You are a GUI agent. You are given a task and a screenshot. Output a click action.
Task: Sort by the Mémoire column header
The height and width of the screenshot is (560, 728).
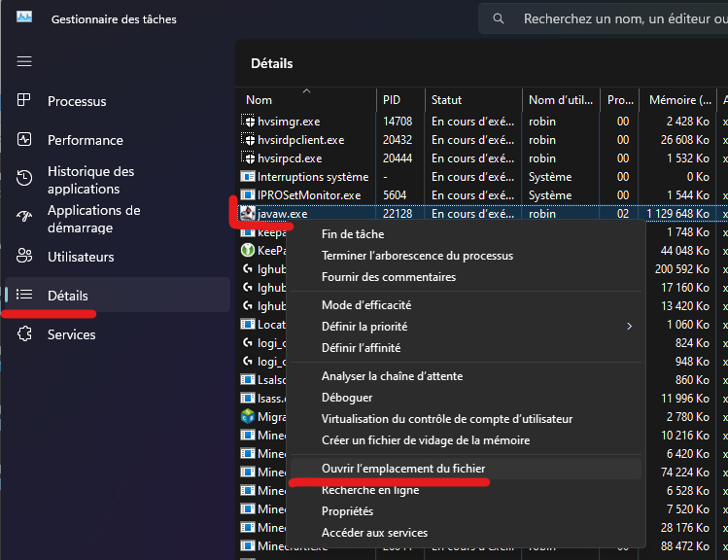678,100
